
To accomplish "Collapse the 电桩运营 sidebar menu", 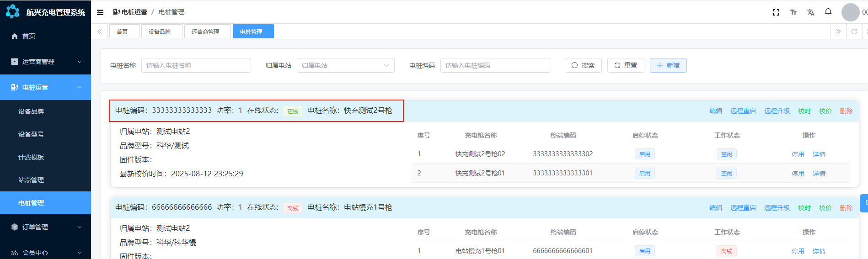I will (x=45, y=87).
